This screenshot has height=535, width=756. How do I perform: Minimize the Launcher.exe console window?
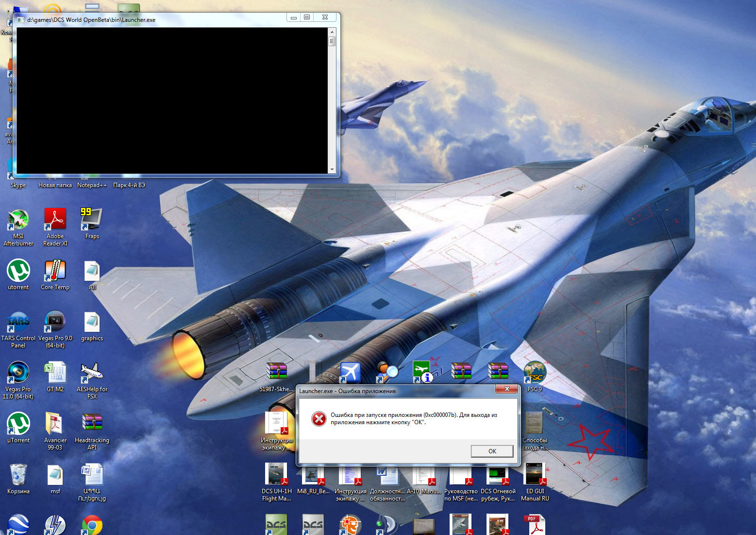[x=293, y=17]
